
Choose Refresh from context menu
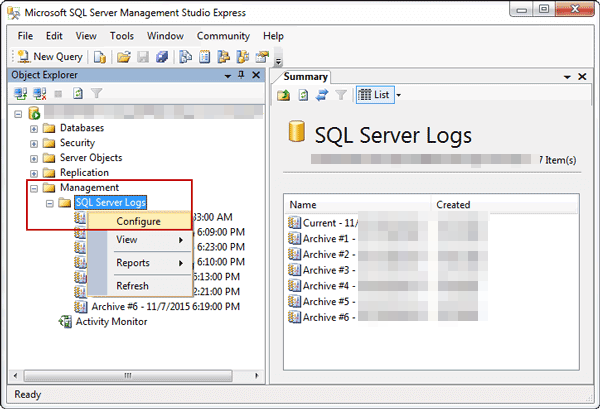click(x=139, y=286)
